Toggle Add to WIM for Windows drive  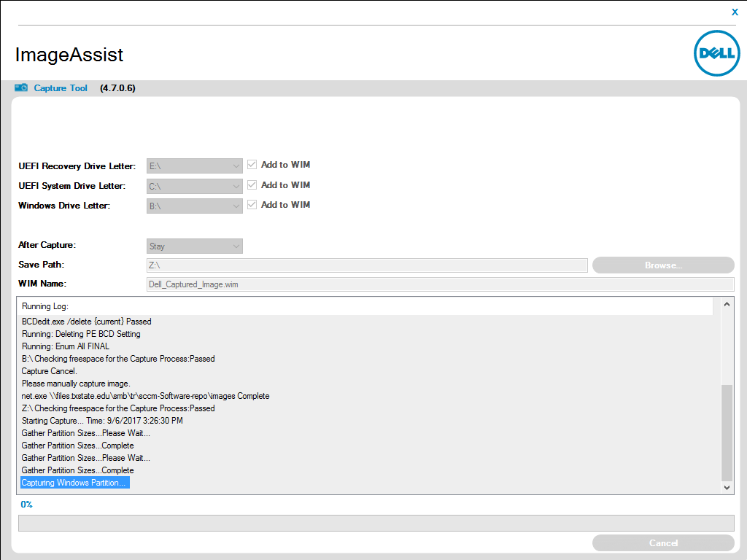tap(252, 205)
